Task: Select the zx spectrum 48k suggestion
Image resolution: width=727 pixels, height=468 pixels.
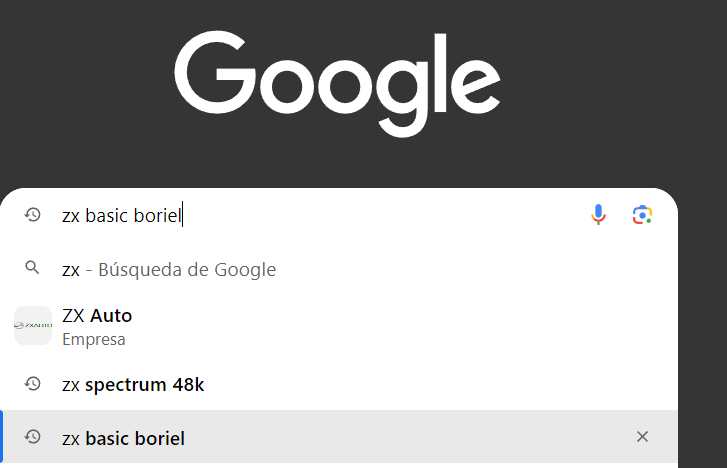Action: [133, 385]
